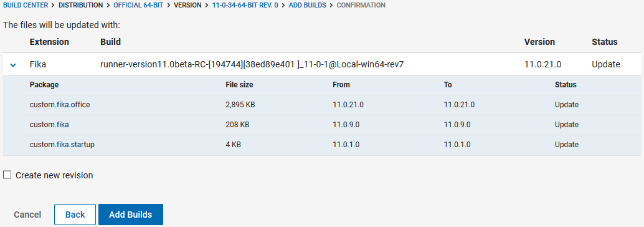
Task: Open the Official 64-bit breadcrumb link
Action: [140, 6]
